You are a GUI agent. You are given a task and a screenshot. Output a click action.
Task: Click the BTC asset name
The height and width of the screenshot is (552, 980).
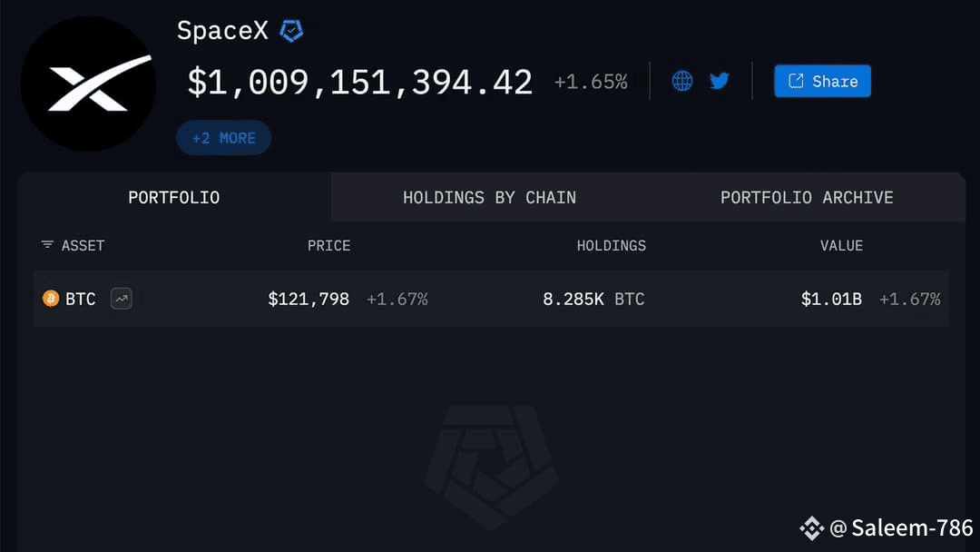click(x=81, y=299)
